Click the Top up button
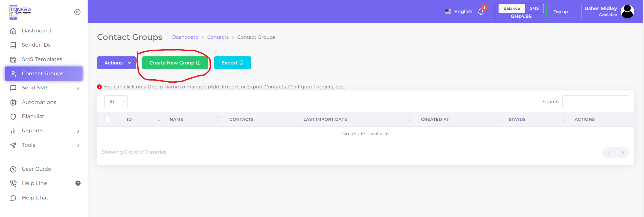Screen dimensions: 644x217 pyautogui.click(x=560, y=12)
